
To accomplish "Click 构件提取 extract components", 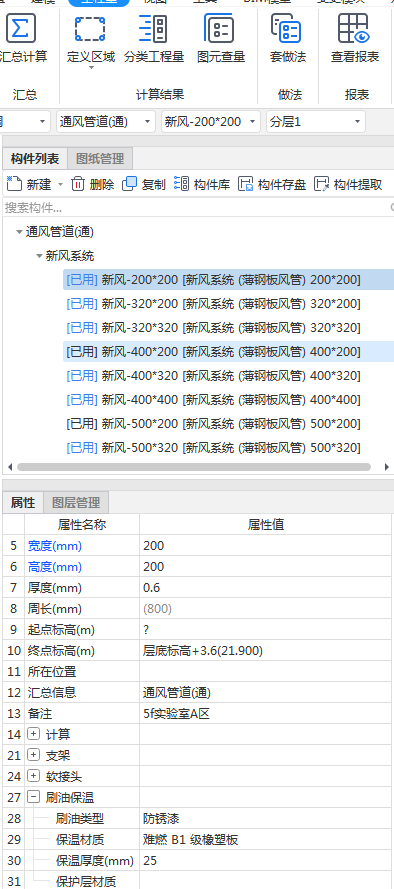I will pos(348,184).
